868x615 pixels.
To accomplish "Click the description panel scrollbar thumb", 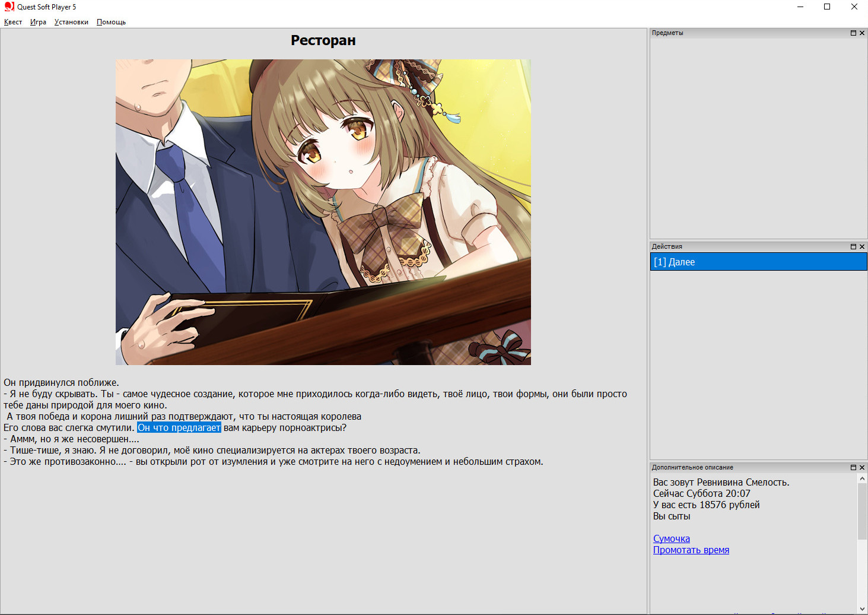I will tap(862, 512).
